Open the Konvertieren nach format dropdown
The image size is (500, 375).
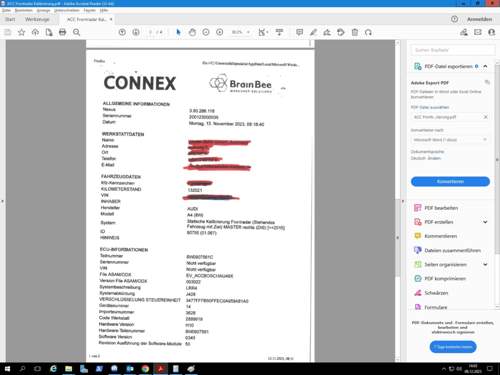click(x=450, y=140)
